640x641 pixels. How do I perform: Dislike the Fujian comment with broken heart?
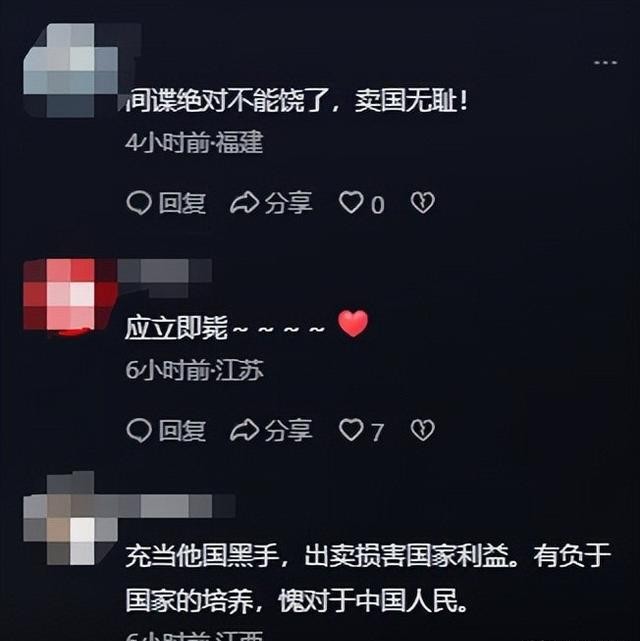pos(423,203)
